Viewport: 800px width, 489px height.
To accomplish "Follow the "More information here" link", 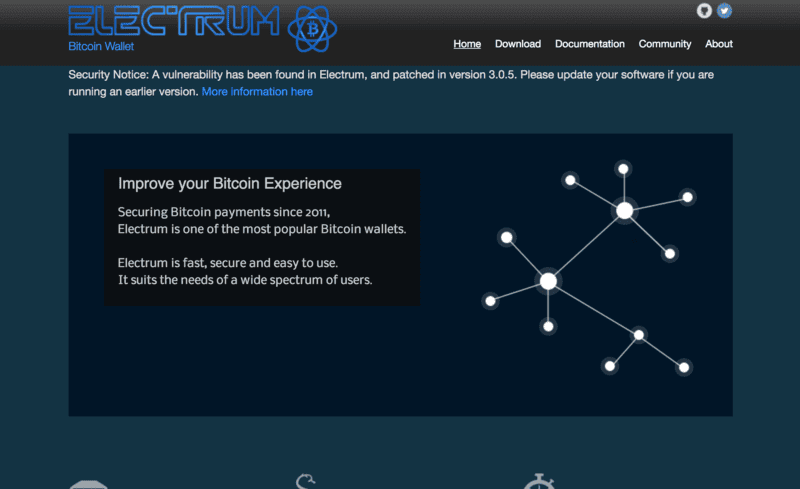I will [257, 92].
